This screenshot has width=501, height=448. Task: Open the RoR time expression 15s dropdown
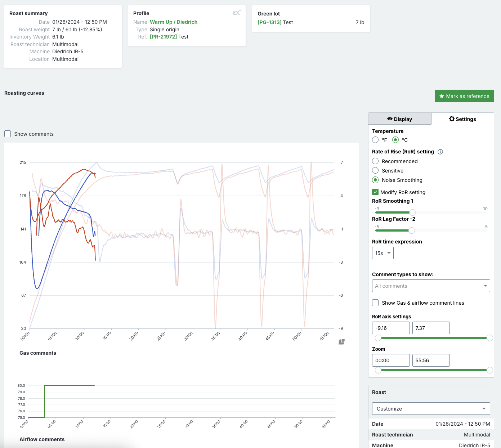pos(383,253)
